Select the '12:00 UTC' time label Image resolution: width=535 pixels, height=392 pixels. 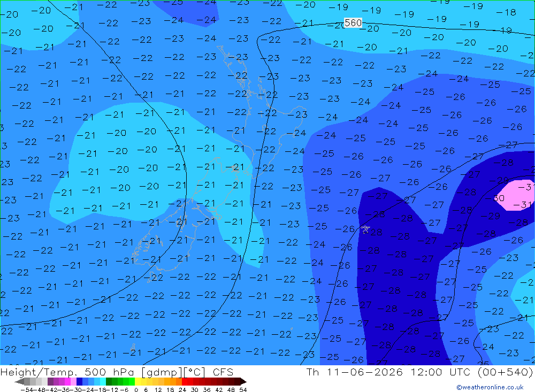[x=441, y=372]
